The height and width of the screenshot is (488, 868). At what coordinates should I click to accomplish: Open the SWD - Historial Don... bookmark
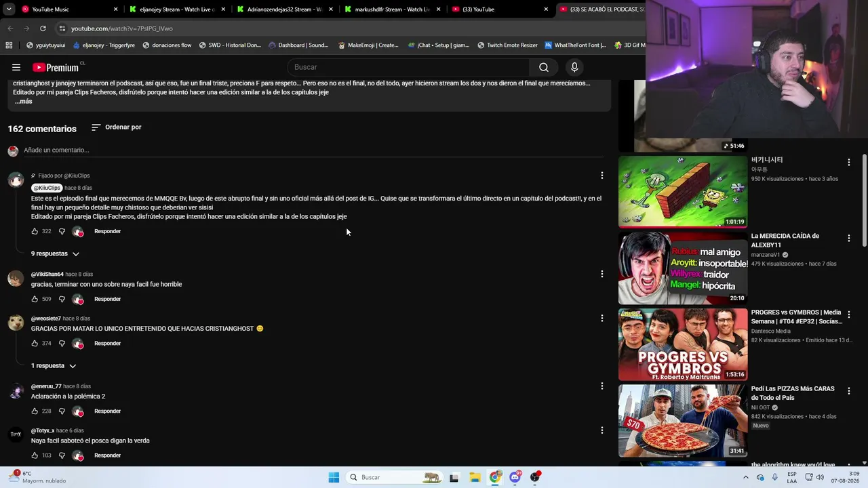coord(230,45)
